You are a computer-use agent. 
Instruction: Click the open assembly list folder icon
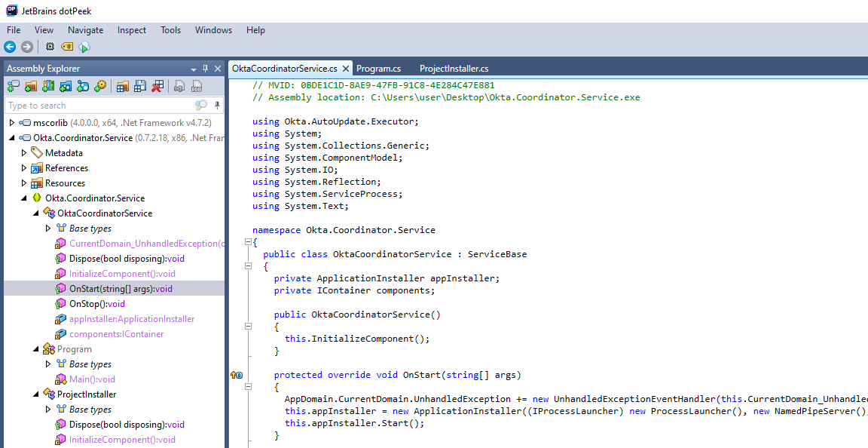(x=123, y=86)
